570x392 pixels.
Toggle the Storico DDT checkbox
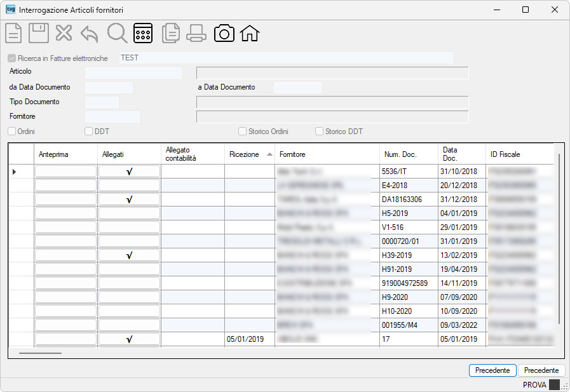319,131
